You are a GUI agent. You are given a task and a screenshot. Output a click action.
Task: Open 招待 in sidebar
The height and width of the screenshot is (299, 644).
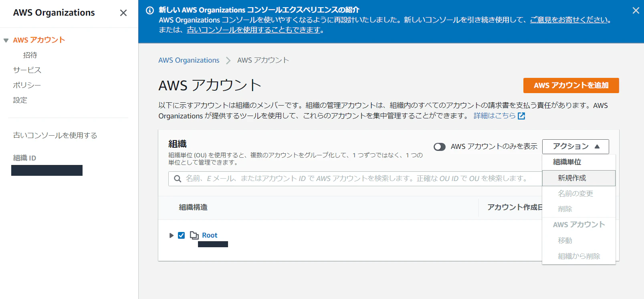30,55
